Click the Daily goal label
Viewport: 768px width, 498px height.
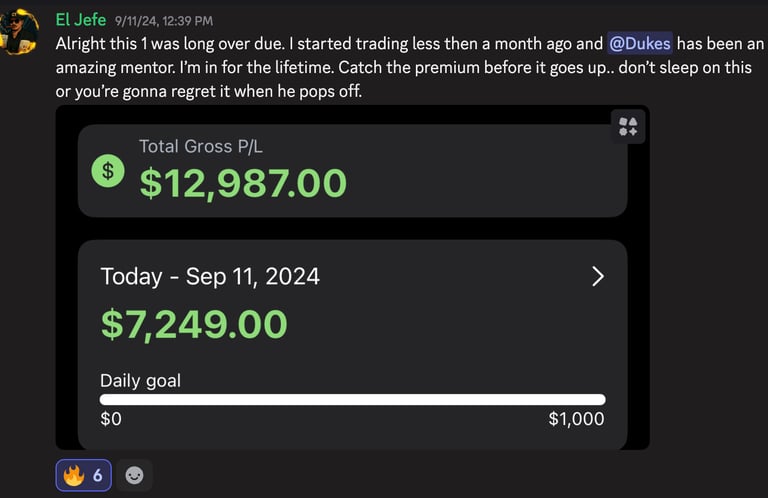pyautogui.click(x=141, y=380)
